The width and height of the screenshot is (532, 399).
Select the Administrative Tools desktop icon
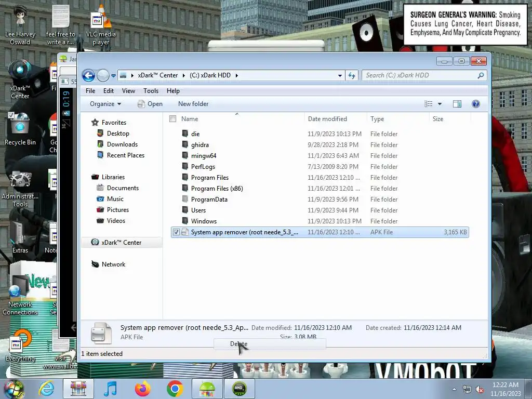pos(20,189)
